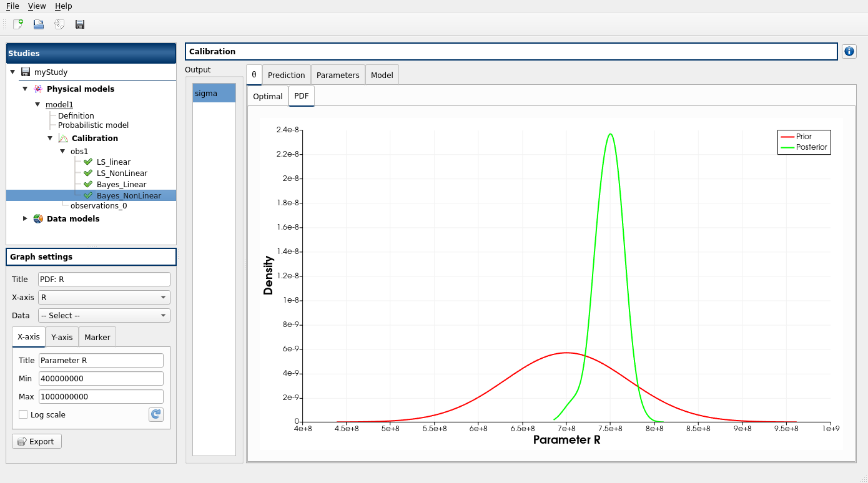
Task: Open the Marker settings tab
Action: [x=97, y=337]
